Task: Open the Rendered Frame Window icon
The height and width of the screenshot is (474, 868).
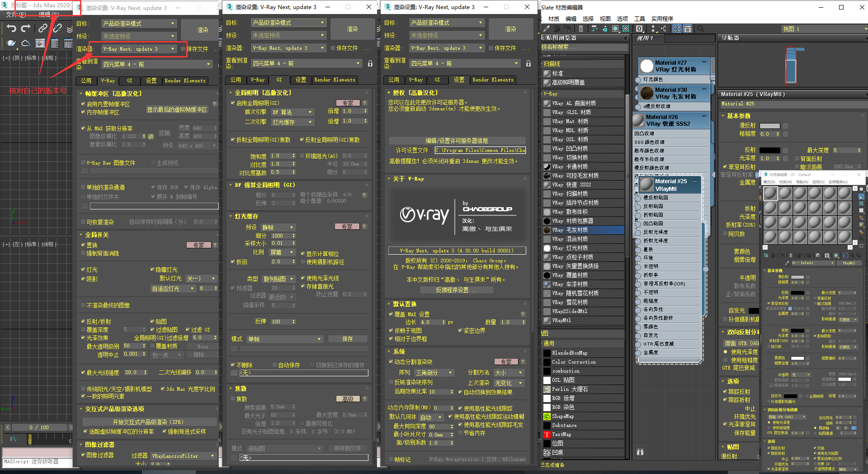Action: coord(40,43)
